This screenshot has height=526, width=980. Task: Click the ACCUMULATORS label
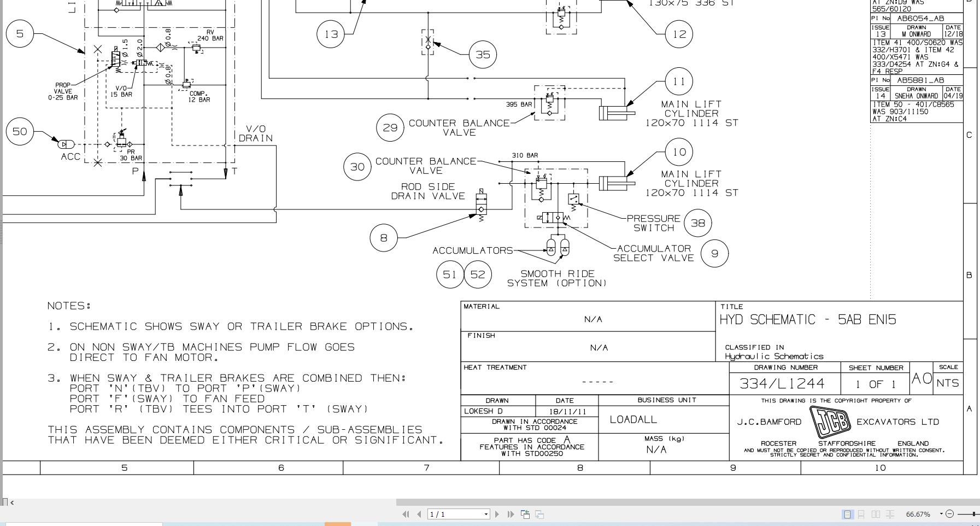pos(473,250)
